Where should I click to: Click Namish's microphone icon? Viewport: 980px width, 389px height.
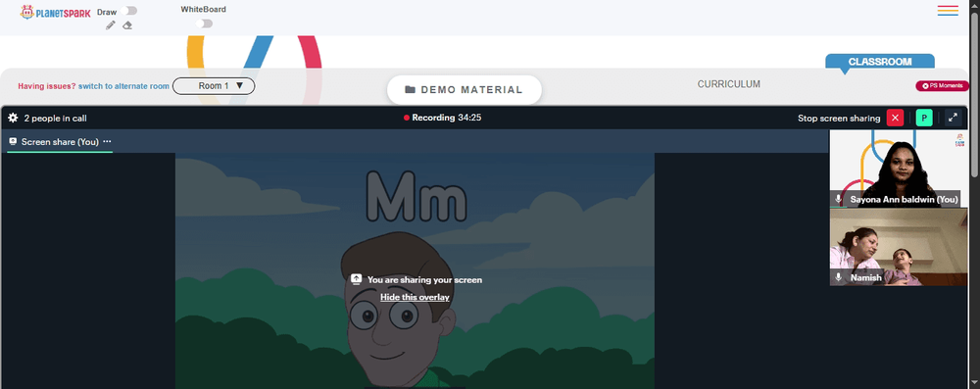click(838, 277)
